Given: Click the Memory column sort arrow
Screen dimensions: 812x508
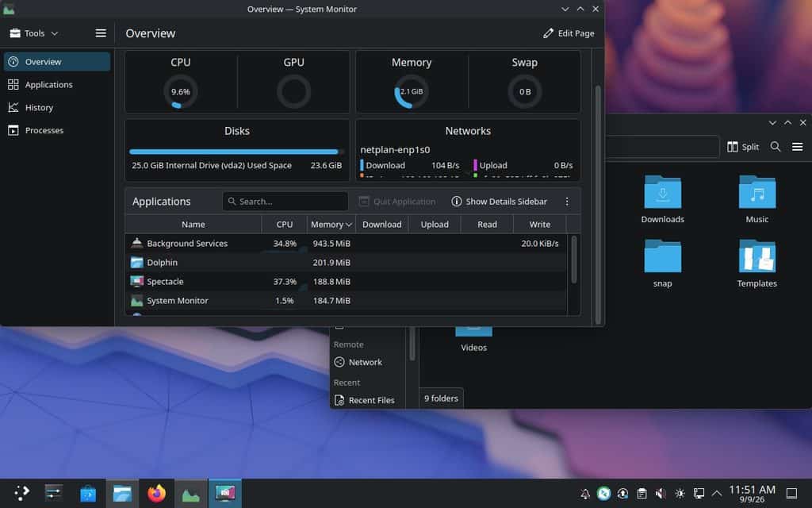Looking at the screenshot, I should (349, 225).
